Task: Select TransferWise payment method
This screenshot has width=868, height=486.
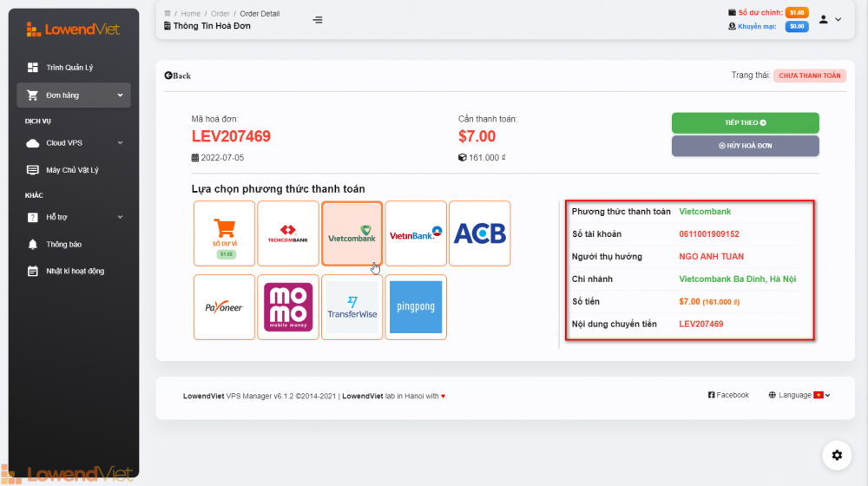Action: click(352, 307)
